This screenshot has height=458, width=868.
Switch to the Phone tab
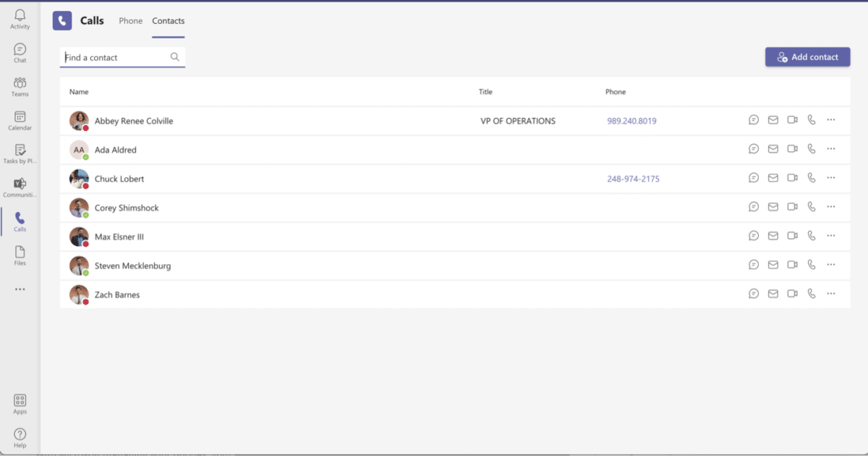tap(131, 21)
